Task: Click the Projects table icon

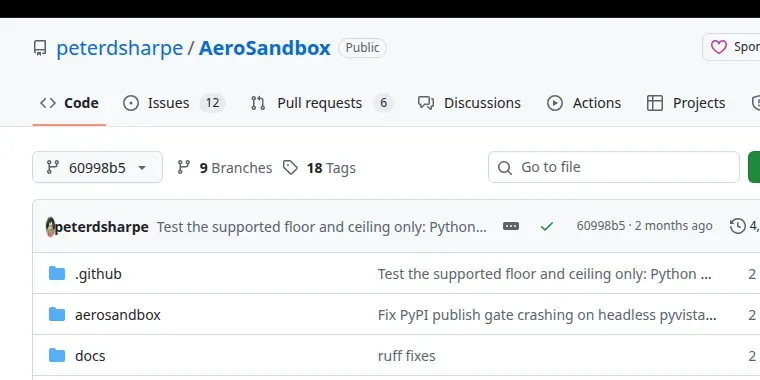Action: (655, 103)
